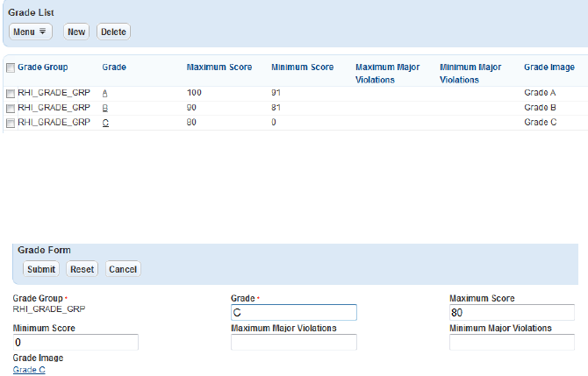Toggle the select-all checkbox in header row

[11, 67]
